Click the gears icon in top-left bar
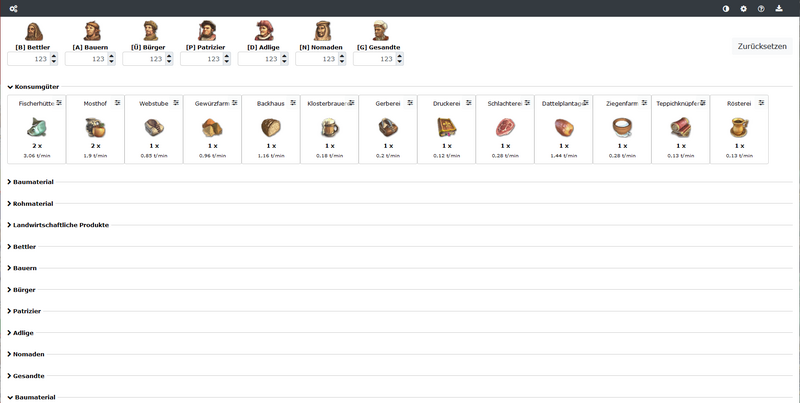The image size is (800, 403). click(x=14, y=9)
